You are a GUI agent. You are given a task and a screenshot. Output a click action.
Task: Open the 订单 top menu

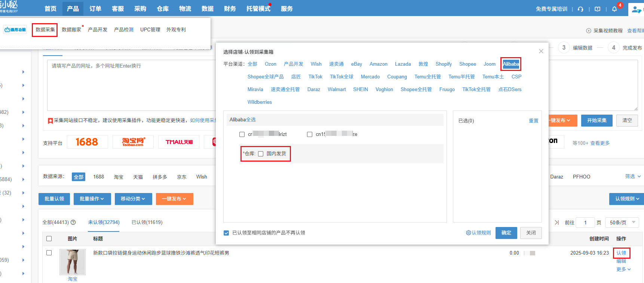pos(95,9)
